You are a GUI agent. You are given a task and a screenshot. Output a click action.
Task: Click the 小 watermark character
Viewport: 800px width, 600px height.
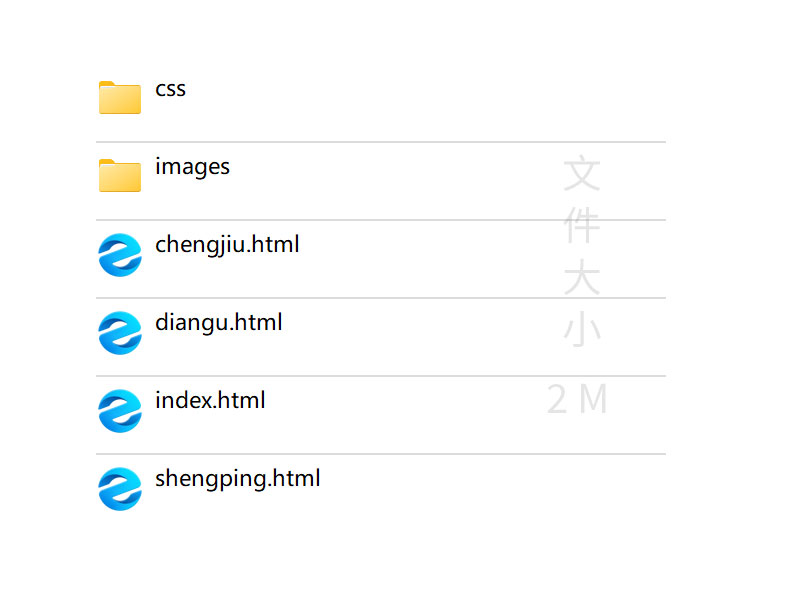(582, 329)
